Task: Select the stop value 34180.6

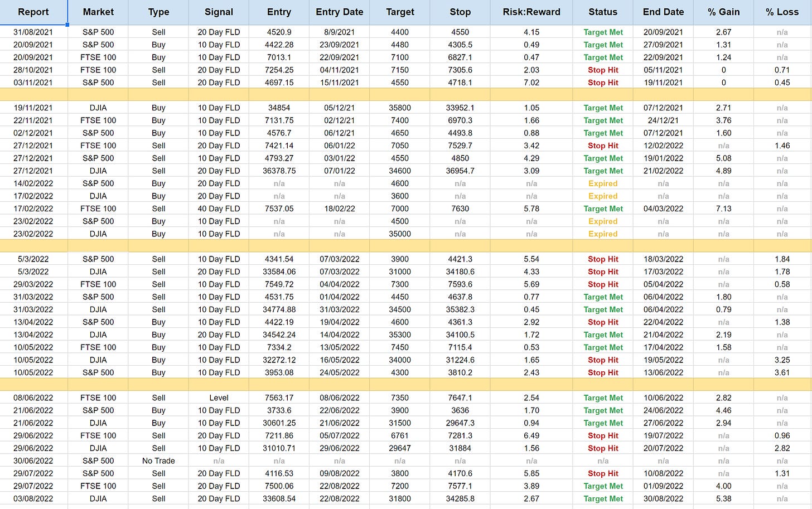Action: pyautogui.click(x=460, y=272)
